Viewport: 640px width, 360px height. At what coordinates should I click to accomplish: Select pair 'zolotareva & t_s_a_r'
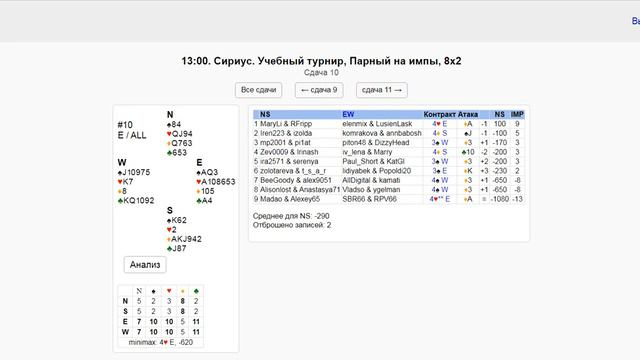click(293, 171)
